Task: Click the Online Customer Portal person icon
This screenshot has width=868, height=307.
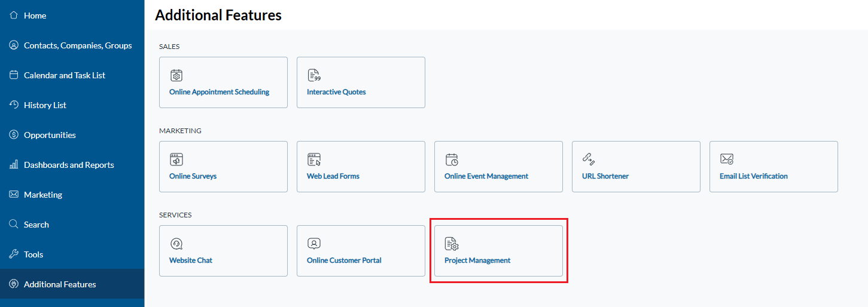Action: tap(314, 244)
